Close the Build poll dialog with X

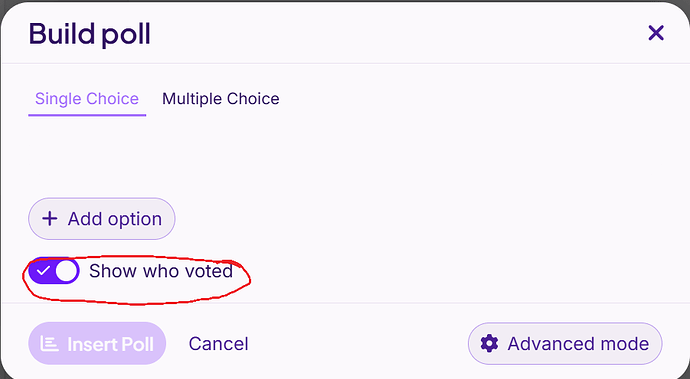click(x=656, y=33)
